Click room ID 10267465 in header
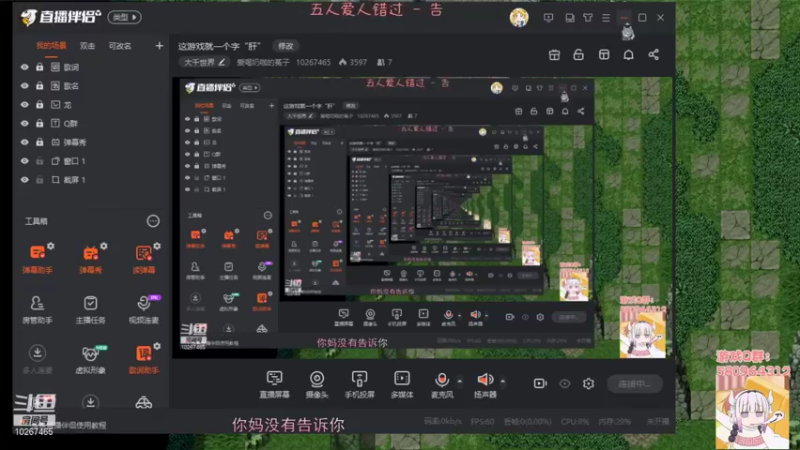The height and width of the screenshot is (450, 800). click(313, 62)
